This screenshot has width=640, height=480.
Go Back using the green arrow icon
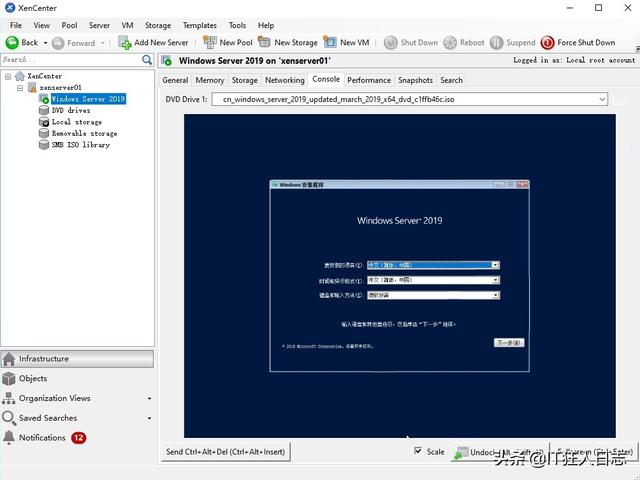click(12, 42)
